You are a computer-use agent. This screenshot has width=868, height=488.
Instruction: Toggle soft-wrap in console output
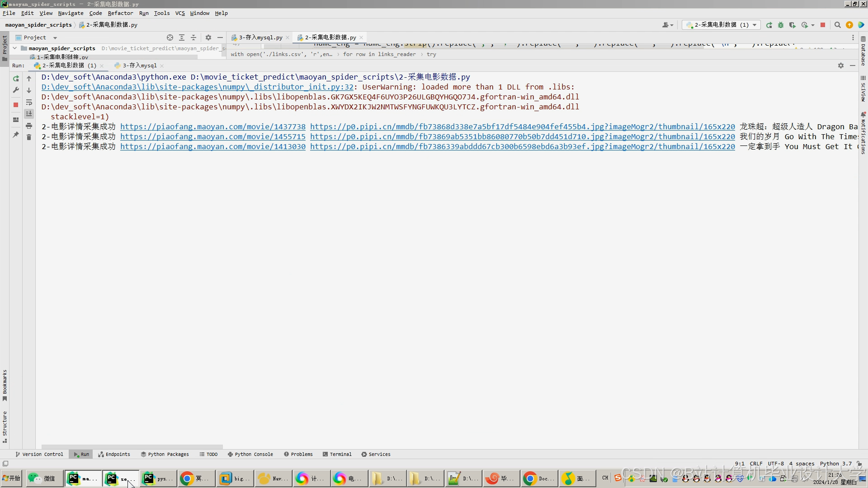[x=29, y=102]
